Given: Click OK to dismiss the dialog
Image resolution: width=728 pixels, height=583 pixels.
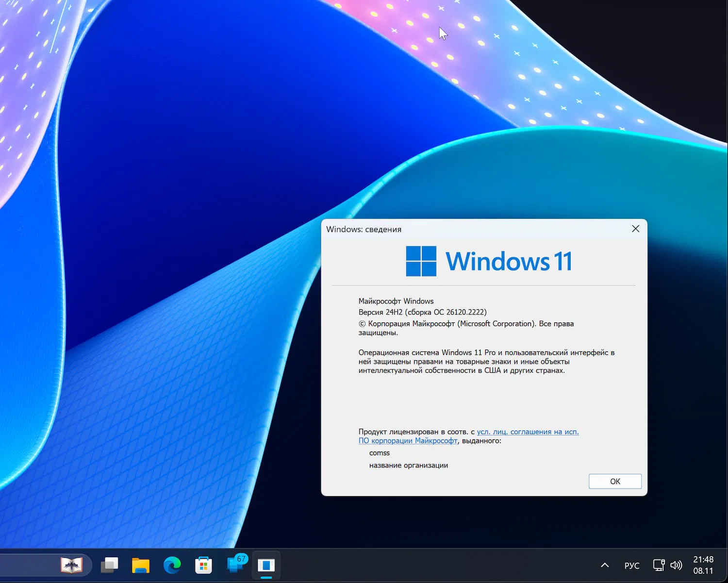Looking at the screenshot, I should [615, 481].
